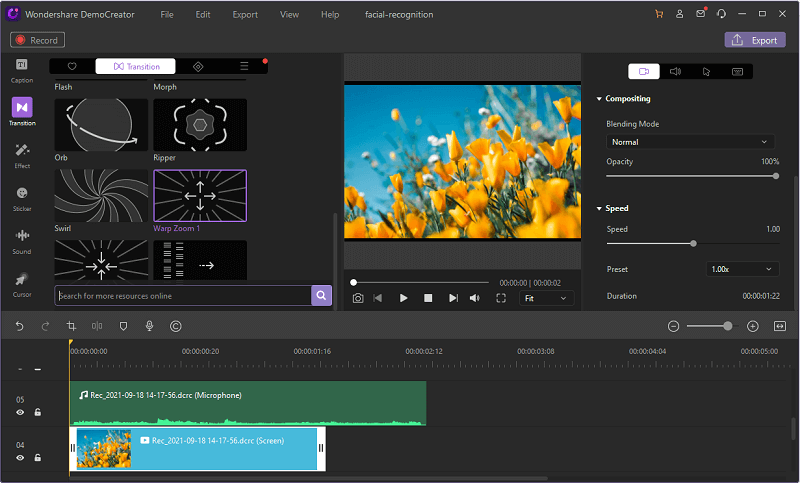Switch to video properties tab
This screenshot has height=483, width=800.
tap(644, 71)
